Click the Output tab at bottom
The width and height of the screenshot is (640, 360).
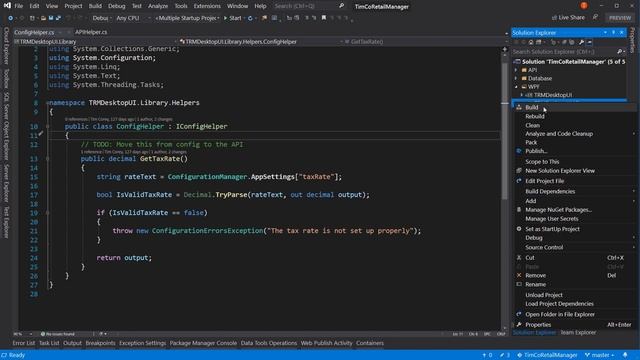click(72, 343)
